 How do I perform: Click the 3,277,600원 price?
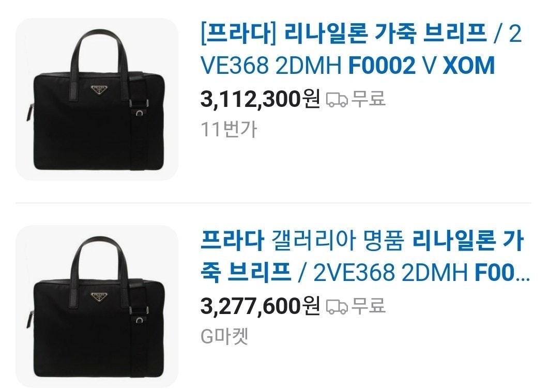click(x=260, y=306)
